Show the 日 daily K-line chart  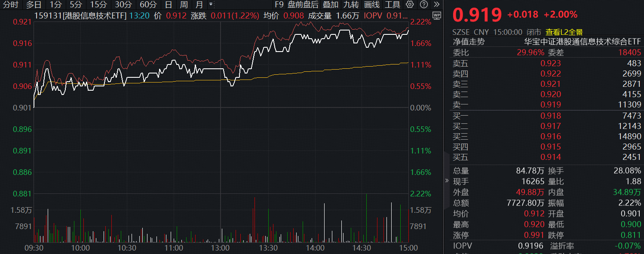(x=169, y=5)
